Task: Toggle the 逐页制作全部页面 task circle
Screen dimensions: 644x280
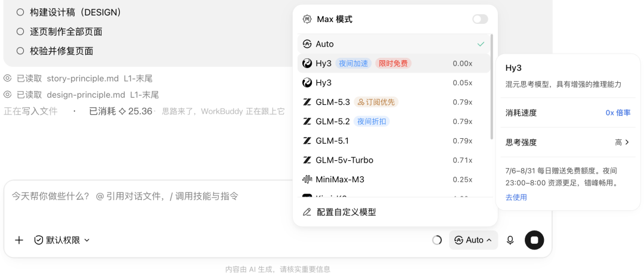Action: coord(20,32)
